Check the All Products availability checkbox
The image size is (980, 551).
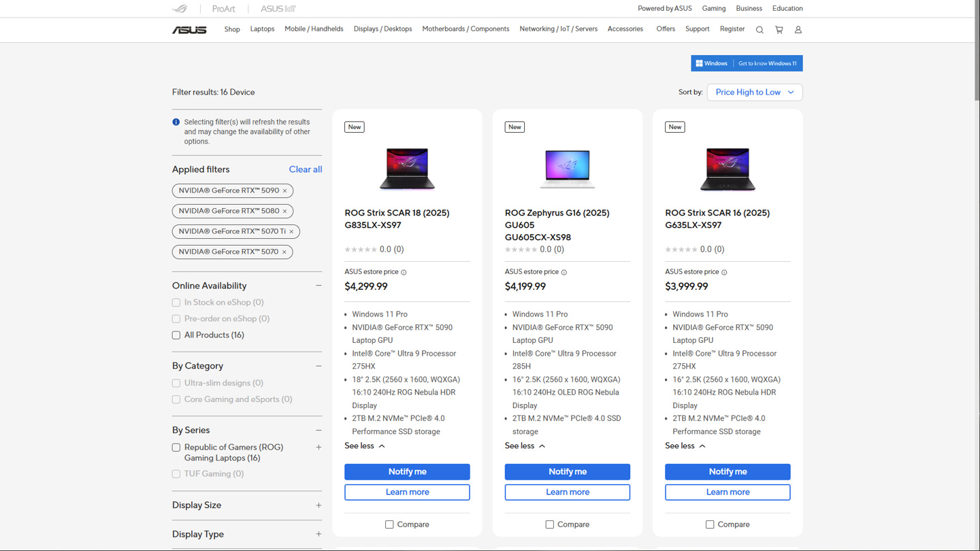pos(176,335)
